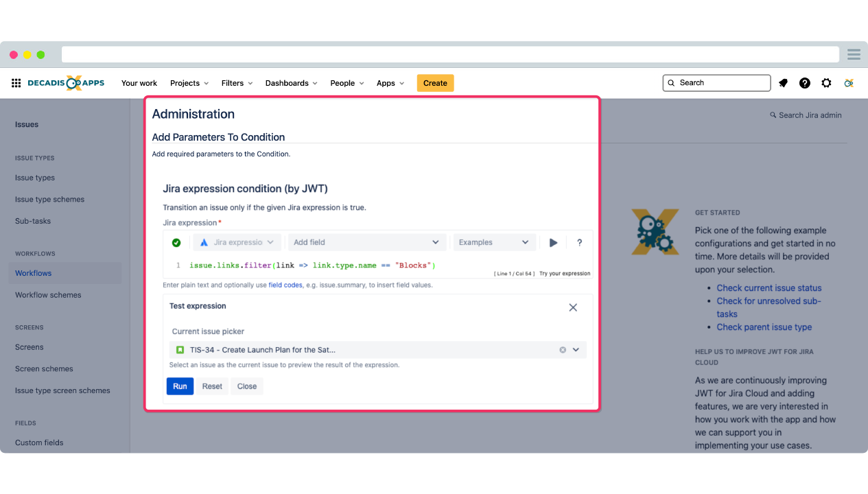
Task: Select Sub-tasks in sidebar
Action: point(33,222)
